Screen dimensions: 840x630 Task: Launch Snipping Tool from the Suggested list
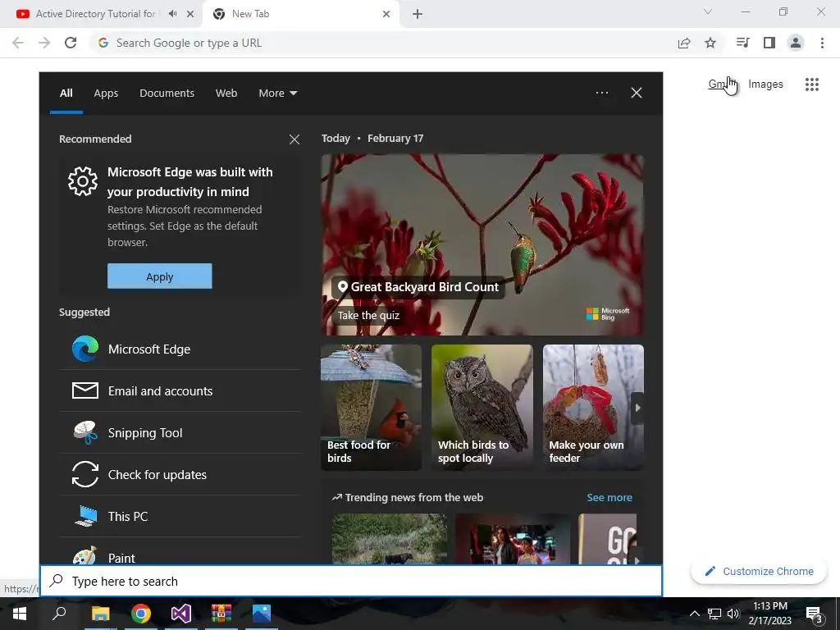click(x=180, y=433)
